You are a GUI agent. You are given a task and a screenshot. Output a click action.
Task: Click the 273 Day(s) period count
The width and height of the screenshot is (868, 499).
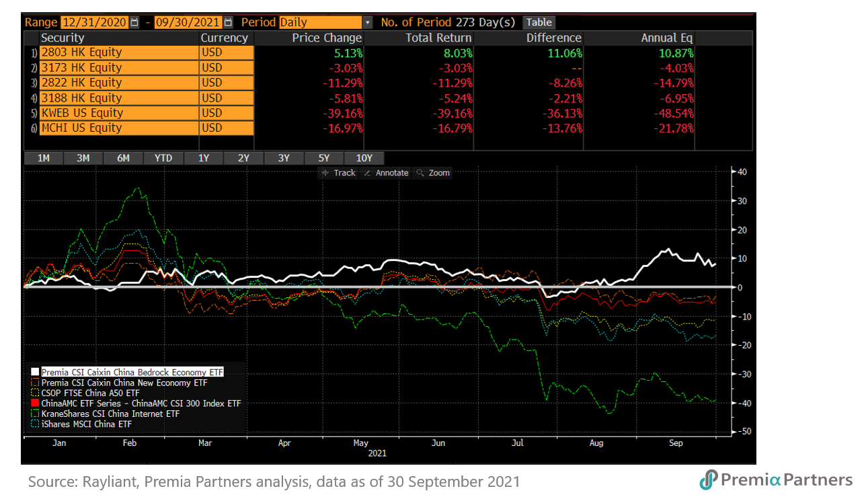tap(487, 22)
